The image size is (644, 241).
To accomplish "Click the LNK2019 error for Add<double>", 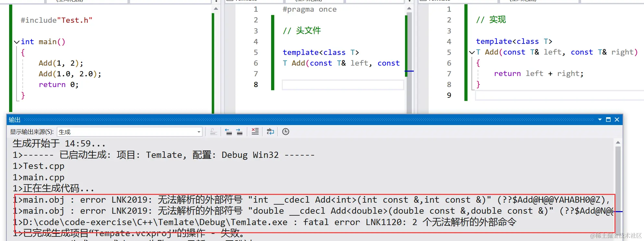I will [x=313, y=211].
